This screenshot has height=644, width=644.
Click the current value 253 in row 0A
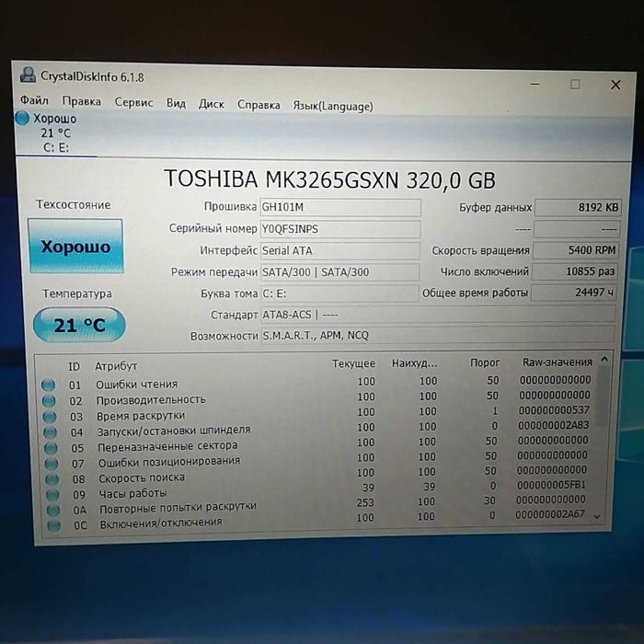365,502
